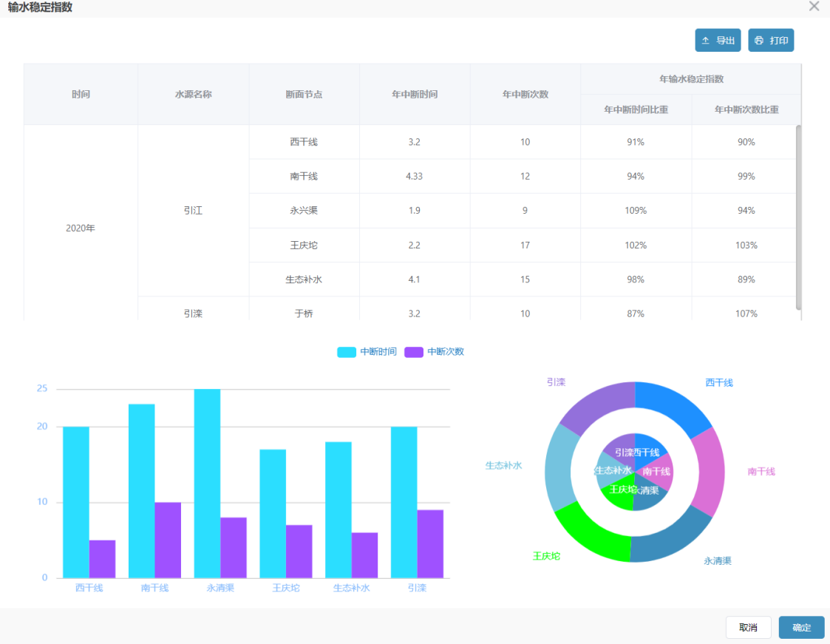Toggle the 中断次数 purple legend swatch
The width and height of the screenshot is (830, 644).
(413, 352)
